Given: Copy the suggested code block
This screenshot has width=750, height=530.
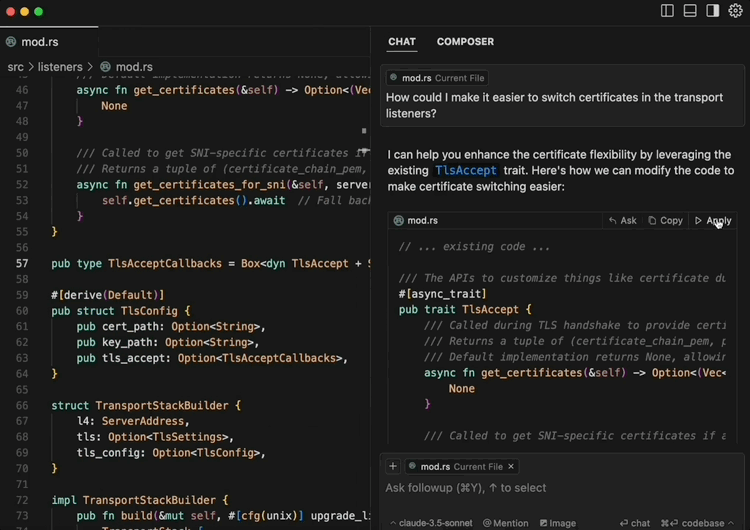Looking at the screenshot, I should (x=665, y=220).
